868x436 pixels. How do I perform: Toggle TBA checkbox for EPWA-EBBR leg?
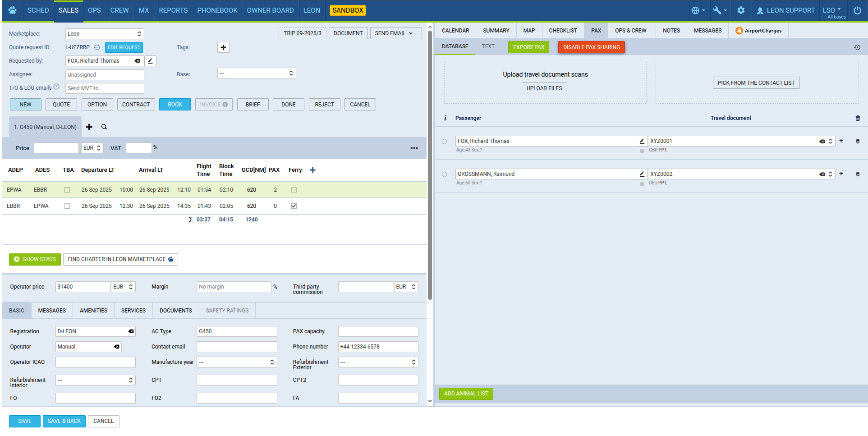[67, 190]
